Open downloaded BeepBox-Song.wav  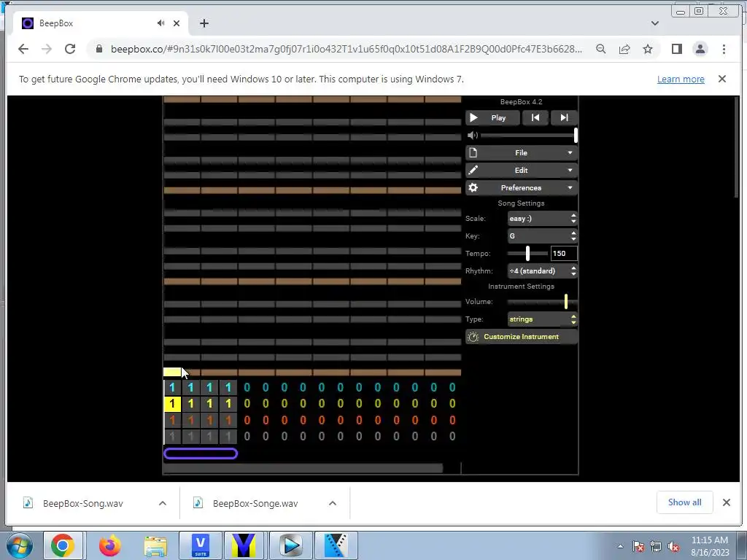(x=83, y=503)
